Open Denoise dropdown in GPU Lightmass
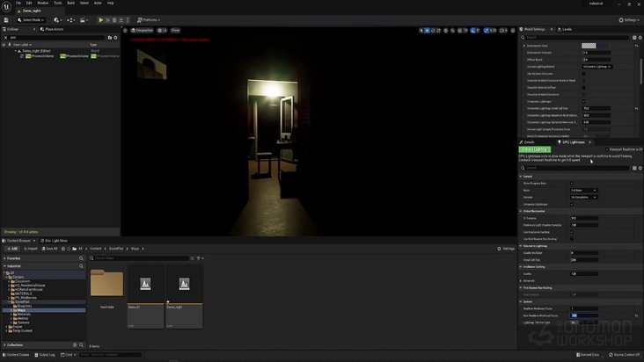Screen dimensions: 644x362 [583, 197]
